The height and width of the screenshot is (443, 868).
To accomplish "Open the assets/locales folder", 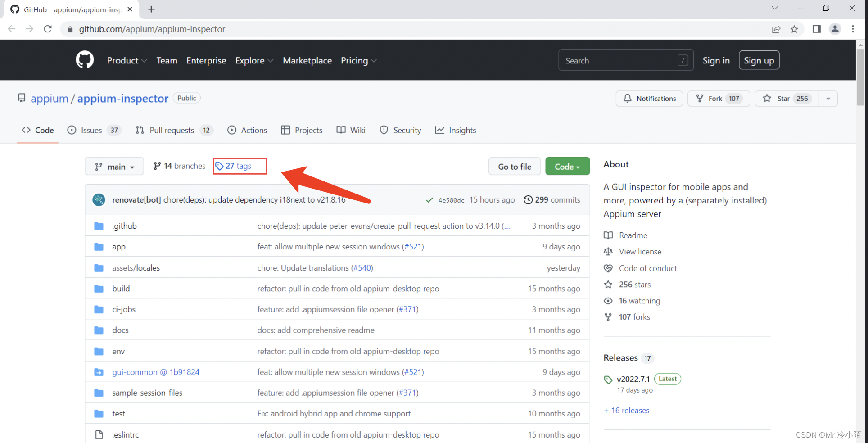I will (x=136, y=268).
